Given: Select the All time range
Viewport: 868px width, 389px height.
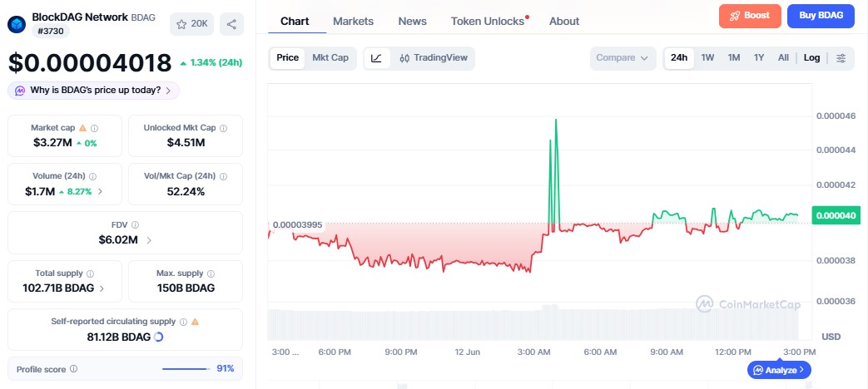Looking at the screenshot, I should (x=783, y=58).
